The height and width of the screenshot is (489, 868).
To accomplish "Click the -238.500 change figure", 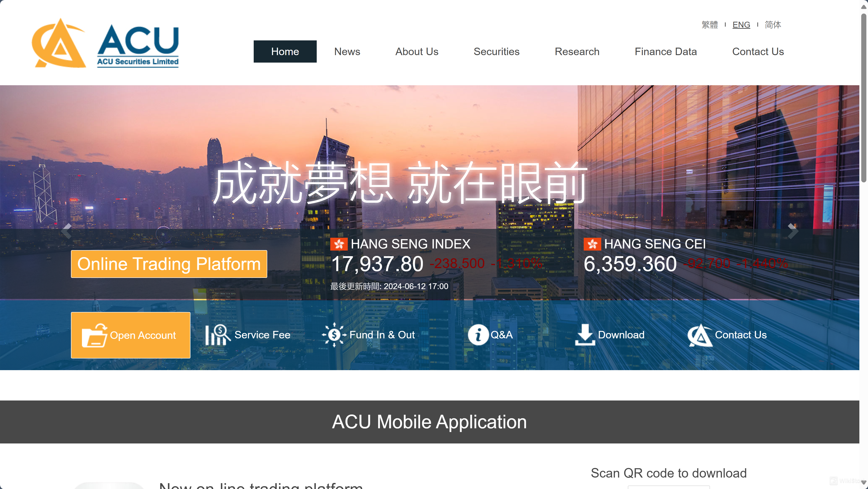I will click(457, 263).
